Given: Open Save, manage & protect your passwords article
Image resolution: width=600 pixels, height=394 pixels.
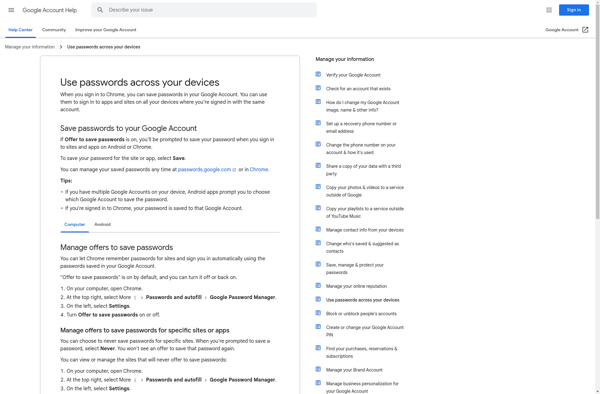Looking at the screenshot, I should (355, 269).
